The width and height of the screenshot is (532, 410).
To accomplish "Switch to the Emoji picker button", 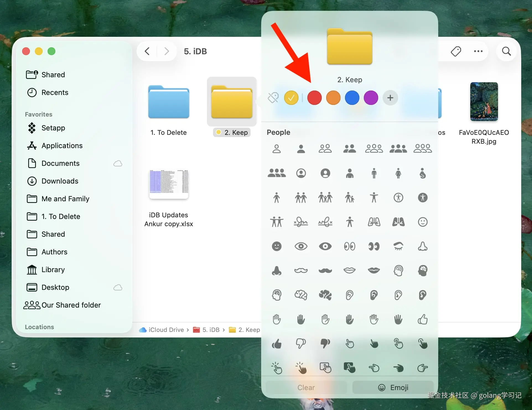I will coord(393,388).
